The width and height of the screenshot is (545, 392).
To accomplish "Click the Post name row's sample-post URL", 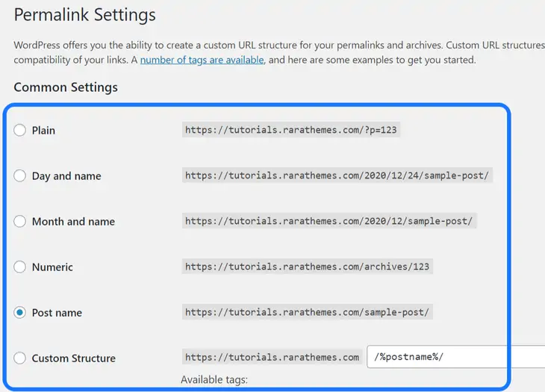I will (x=307, y=312).
